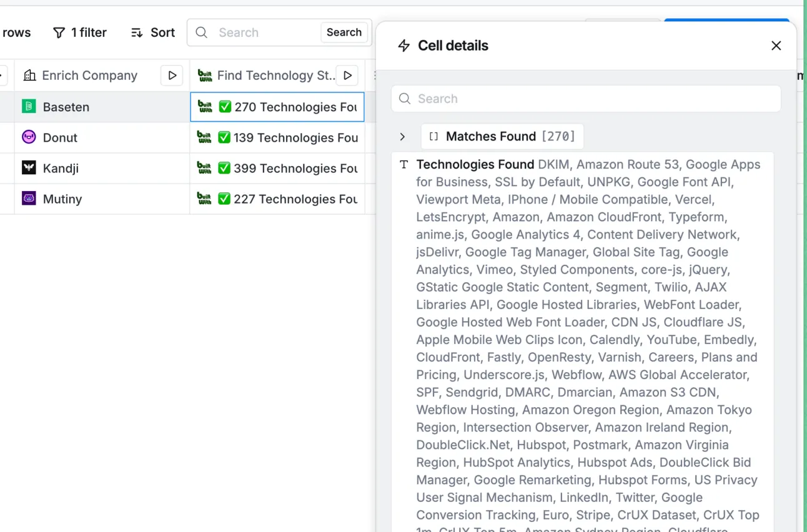The image size is (807, 532).
Task: Click the BuiltWith icon in Kandji row
Action: [x=204, y=168]
